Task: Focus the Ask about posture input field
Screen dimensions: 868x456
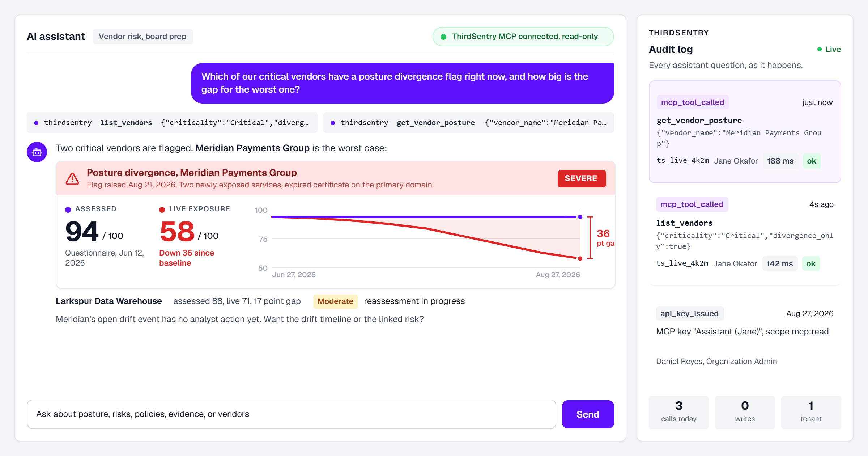Action: point(292,414)
